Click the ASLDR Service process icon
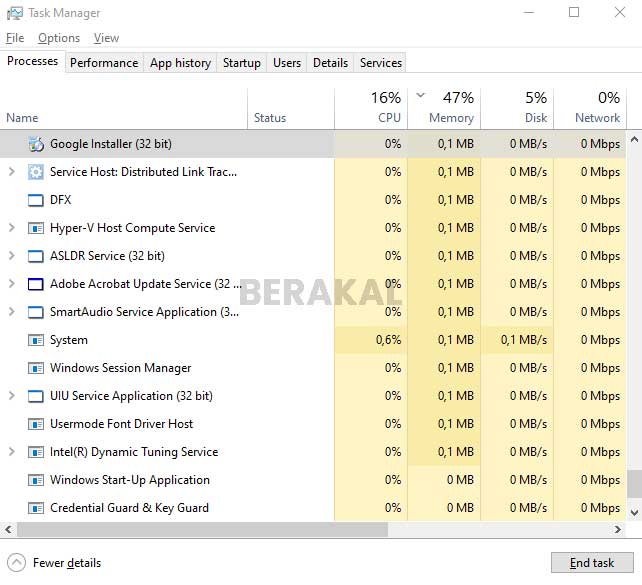 [x=36, y=256]
